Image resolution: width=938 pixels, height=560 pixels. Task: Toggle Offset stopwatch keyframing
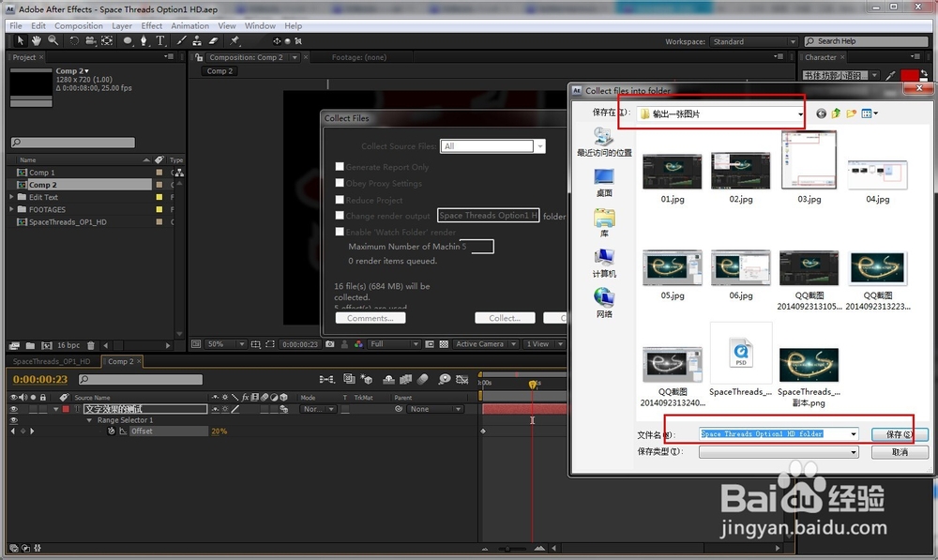click(x=112, y=431)
